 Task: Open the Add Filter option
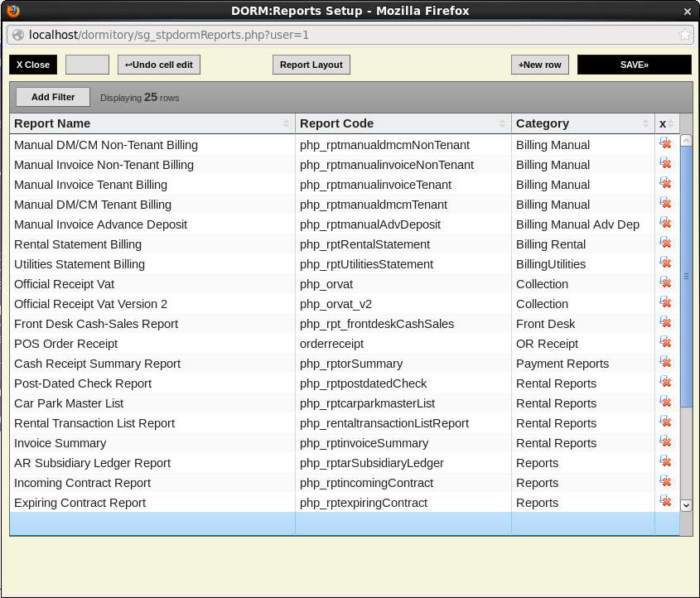53,97
